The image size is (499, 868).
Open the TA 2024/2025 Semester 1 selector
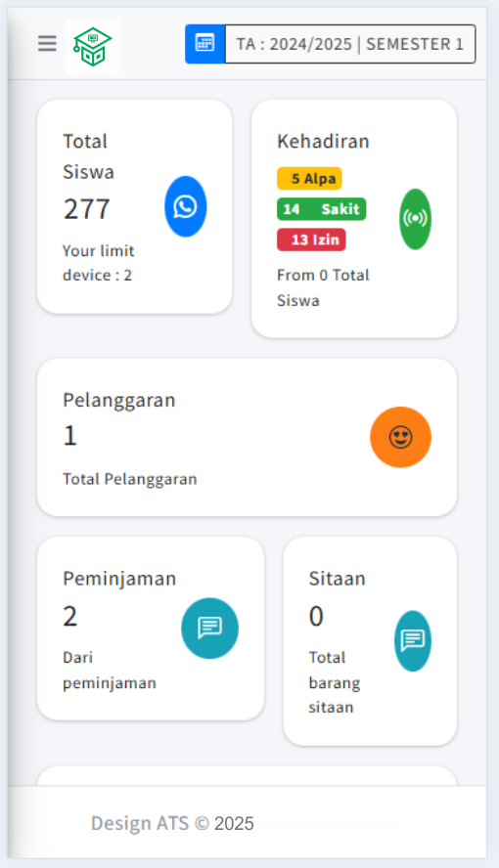pos(350,44)
